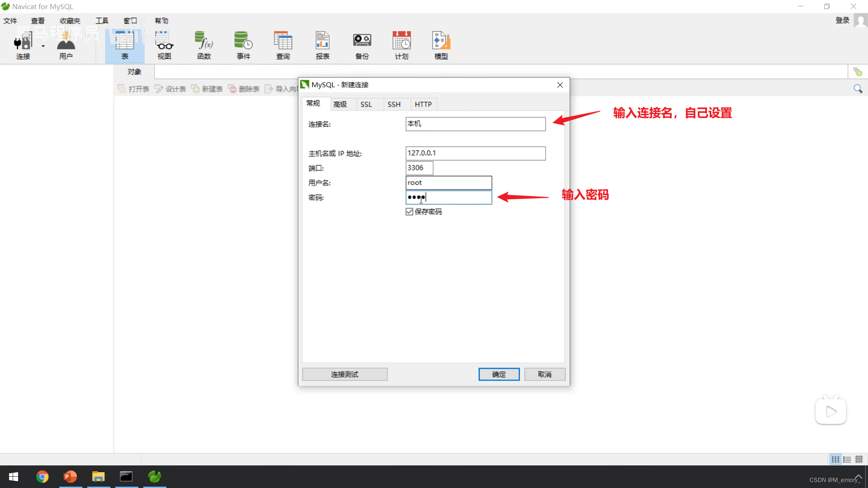Screen dimensions: 868x488
Task: Open the 帮助 menu
Action: [161, 21]
